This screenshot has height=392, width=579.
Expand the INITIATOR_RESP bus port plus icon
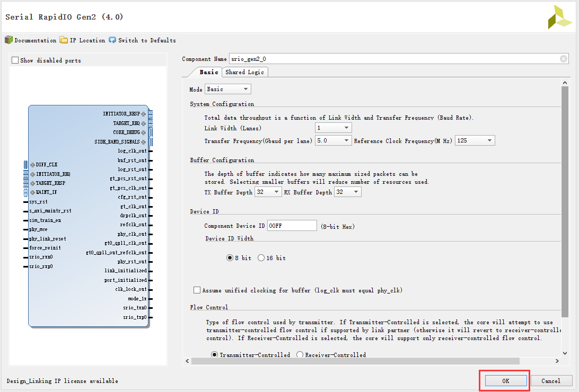(143, 114)
